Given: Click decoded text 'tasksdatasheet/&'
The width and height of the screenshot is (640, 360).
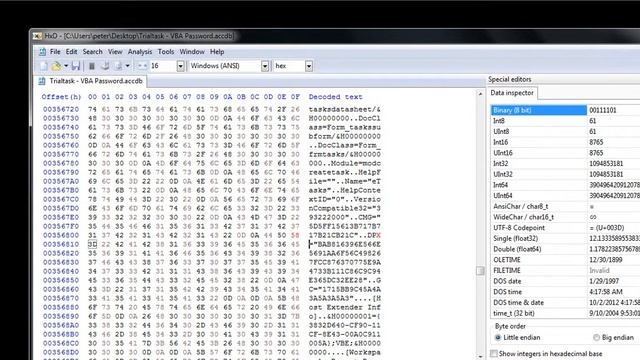Looking at the screenshot, I should coord(344,109).
